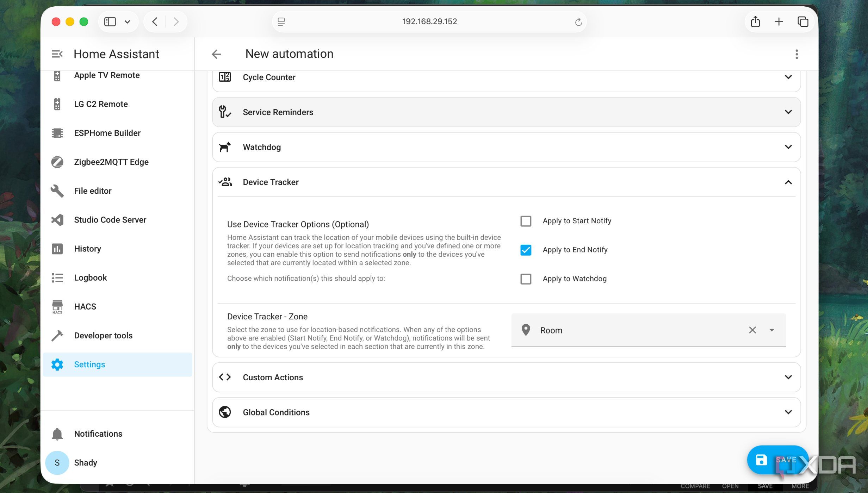Viewport: 868px width, 493px height.
Task: Open Safari share sheet
Action: (755, 21)
